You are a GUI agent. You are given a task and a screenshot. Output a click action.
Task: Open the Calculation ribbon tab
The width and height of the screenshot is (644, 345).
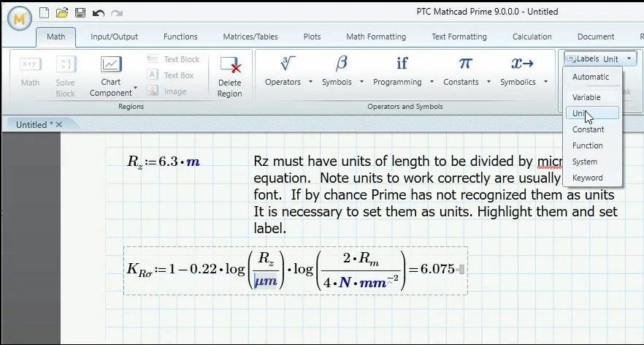pyautogui.click(x=532, y=37)
